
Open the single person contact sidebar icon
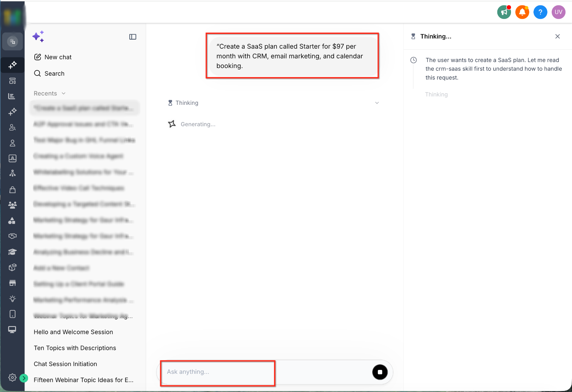click(13, 143)
